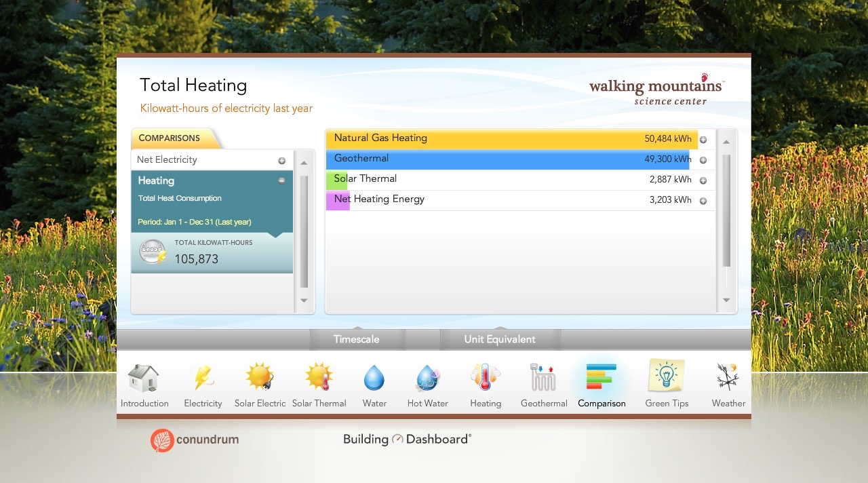Click the Solar Thermal green bar
This screenshot has height=483, width=868.
(336, 180)
